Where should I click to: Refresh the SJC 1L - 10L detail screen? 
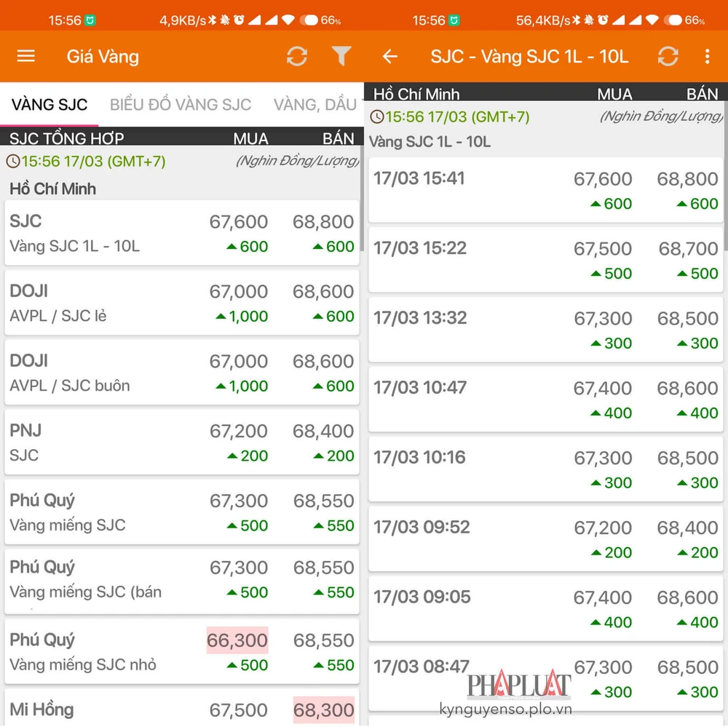click(x=668, y=56)
